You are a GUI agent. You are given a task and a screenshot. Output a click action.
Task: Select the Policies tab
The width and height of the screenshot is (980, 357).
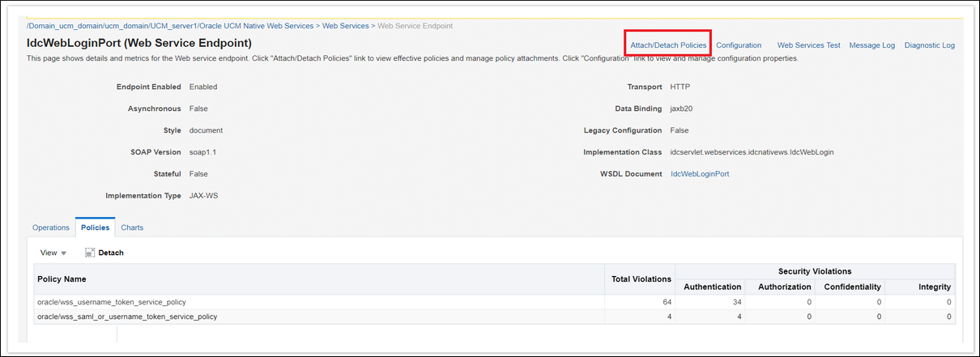tap(96, 227)
